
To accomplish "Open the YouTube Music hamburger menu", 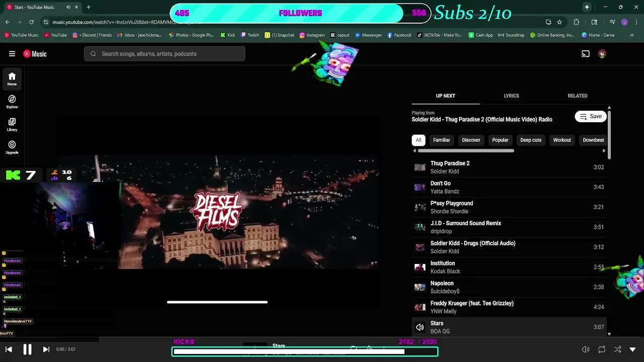I will point(12,54).
